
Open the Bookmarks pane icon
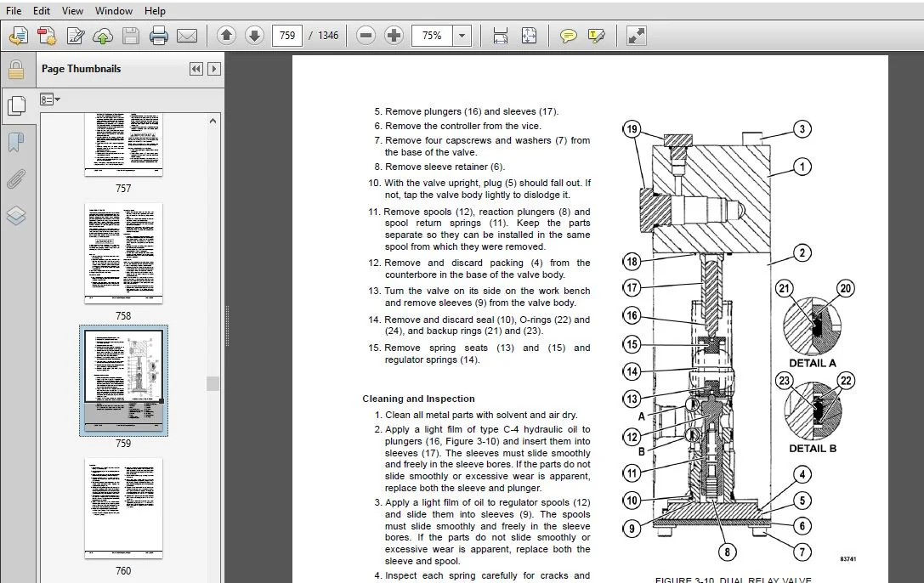(x=16, y=143)
